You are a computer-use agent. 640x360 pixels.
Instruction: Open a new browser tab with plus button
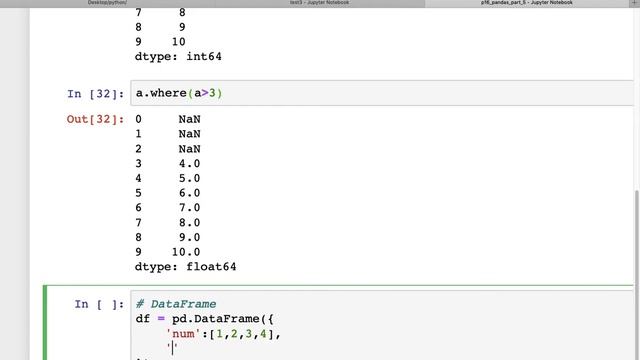[x=635, y=3]
